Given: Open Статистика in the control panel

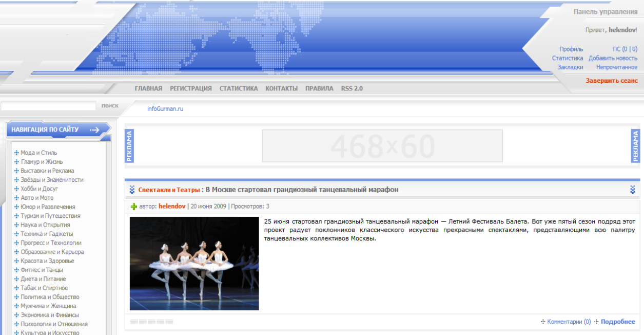Looking at the screenshot, I should tap(568, 58).
